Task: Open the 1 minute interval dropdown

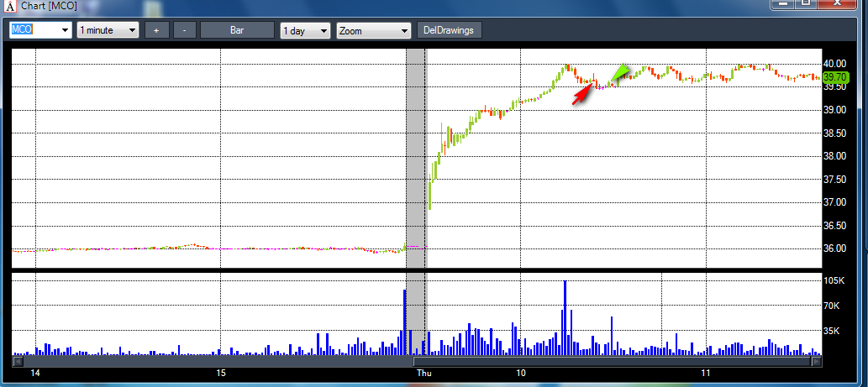Action: (x=108, y=30)
